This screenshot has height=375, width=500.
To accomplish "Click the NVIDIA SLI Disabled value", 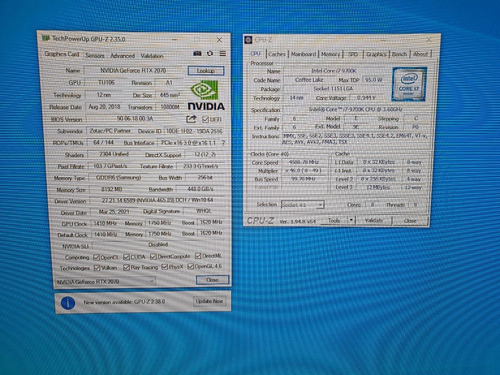I will [x=158, y=245].
